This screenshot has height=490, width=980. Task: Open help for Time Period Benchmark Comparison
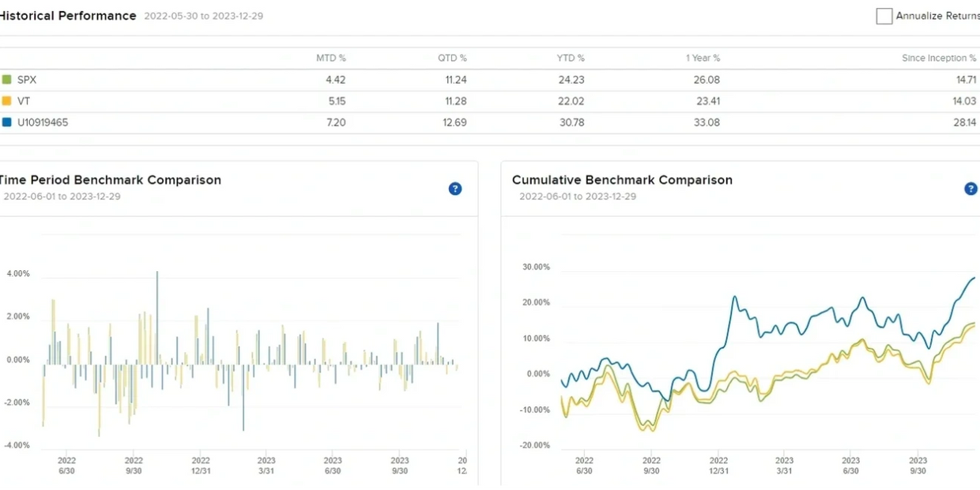(455, 189)
